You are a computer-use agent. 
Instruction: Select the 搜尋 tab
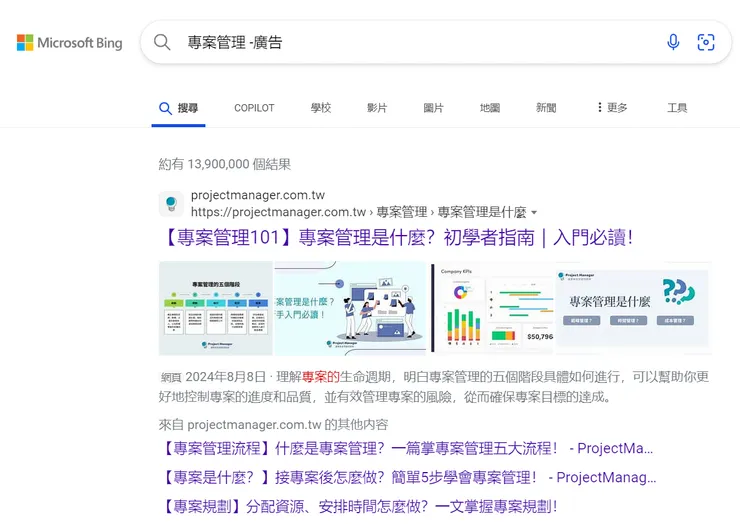178,108
